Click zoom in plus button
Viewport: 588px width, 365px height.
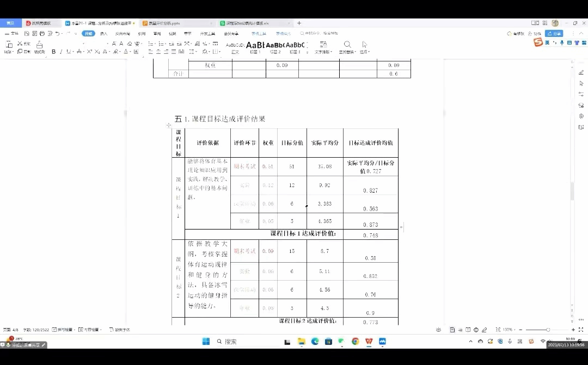click(x=573, y=330)
